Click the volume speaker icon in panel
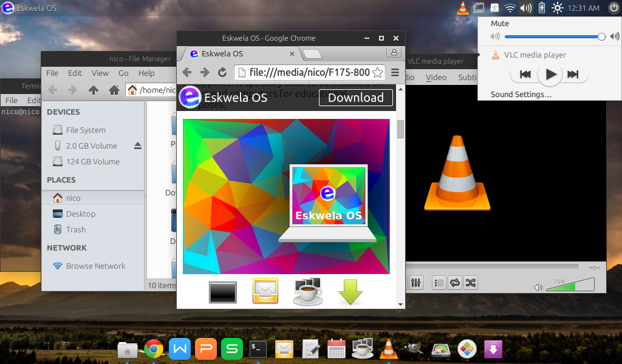Viewport: 622px width, 364px height. [526, 8]
